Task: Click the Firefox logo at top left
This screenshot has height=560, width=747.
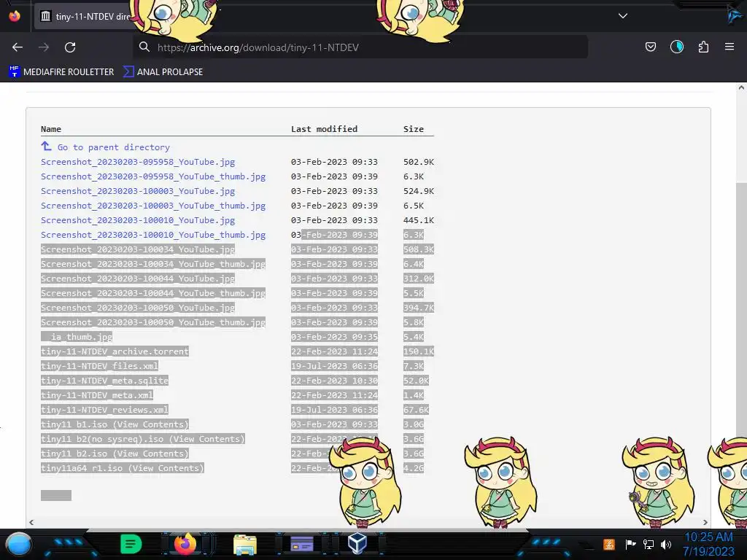Action: 15,16
